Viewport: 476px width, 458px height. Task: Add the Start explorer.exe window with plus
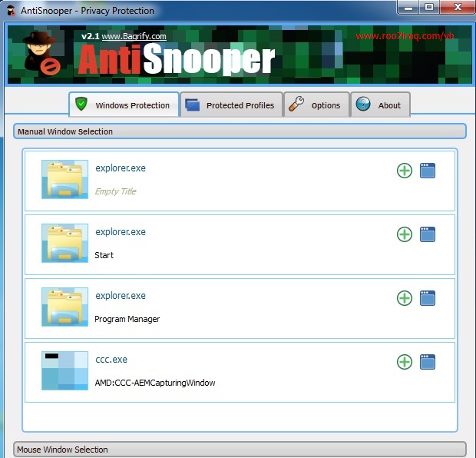tap(405, 234)
